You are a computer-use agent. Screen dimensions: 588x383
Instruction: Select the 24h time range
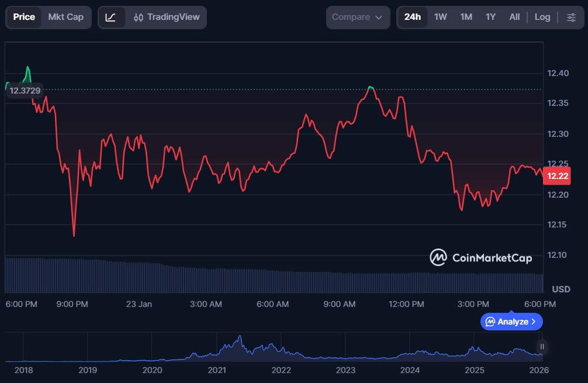coord(412,17)
